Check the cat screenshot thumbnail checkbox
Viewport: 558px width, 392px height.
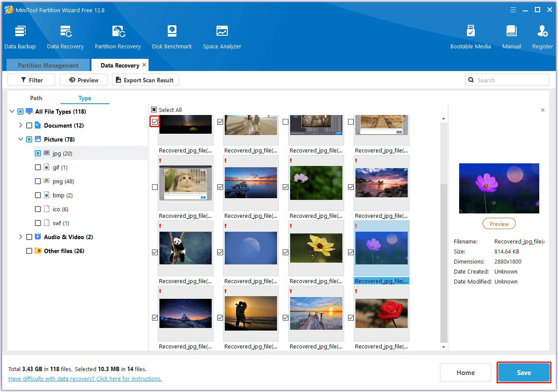point(155,187)
